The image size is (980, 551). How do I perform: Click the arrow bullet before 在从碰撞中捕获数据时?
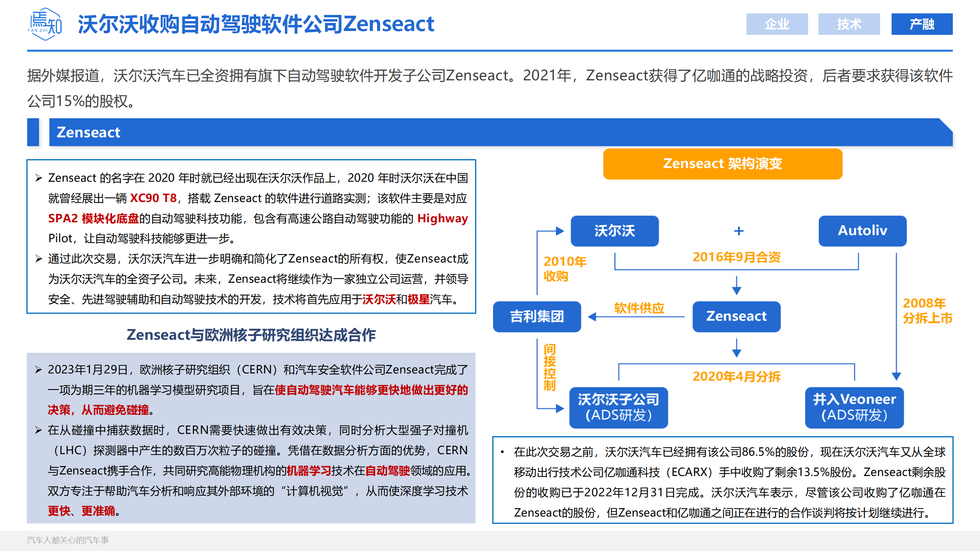[x=39, y=430]
